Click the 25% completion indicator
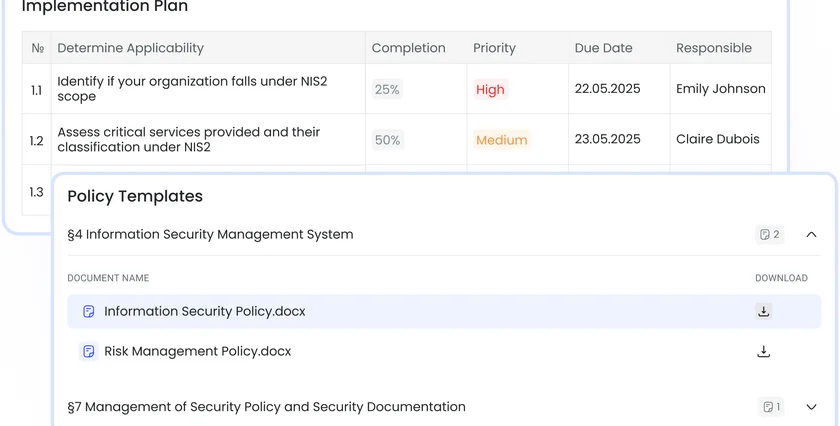 point(387,90)
